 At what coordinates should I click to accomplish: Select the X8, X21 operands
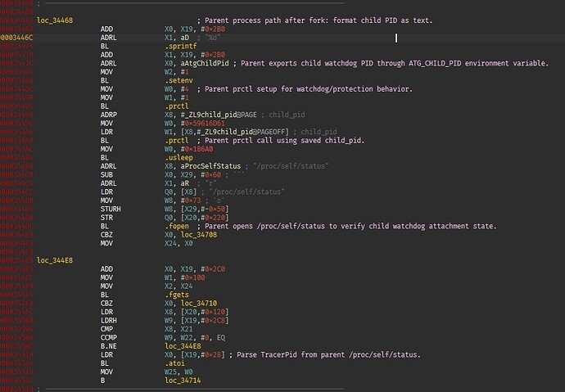coord(179,329)
